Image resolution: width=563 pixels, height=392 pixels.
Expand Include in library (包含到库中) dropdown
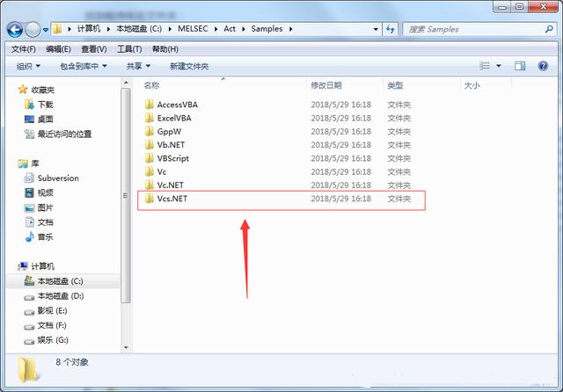83,66
